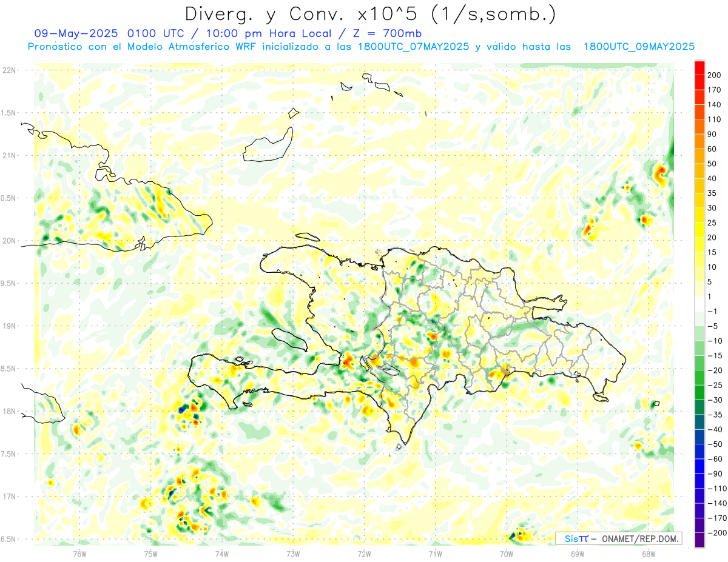Viewport: 728px width, 562px height.
Task: Click the latitude label "20N"
Action: point(9,241)
